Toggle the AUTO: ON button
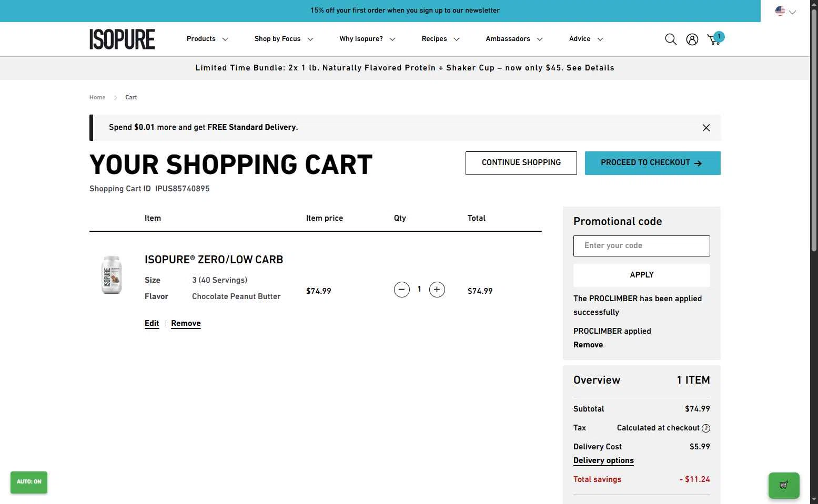Viewport: 818px width, 504px height. click(29, 482)
